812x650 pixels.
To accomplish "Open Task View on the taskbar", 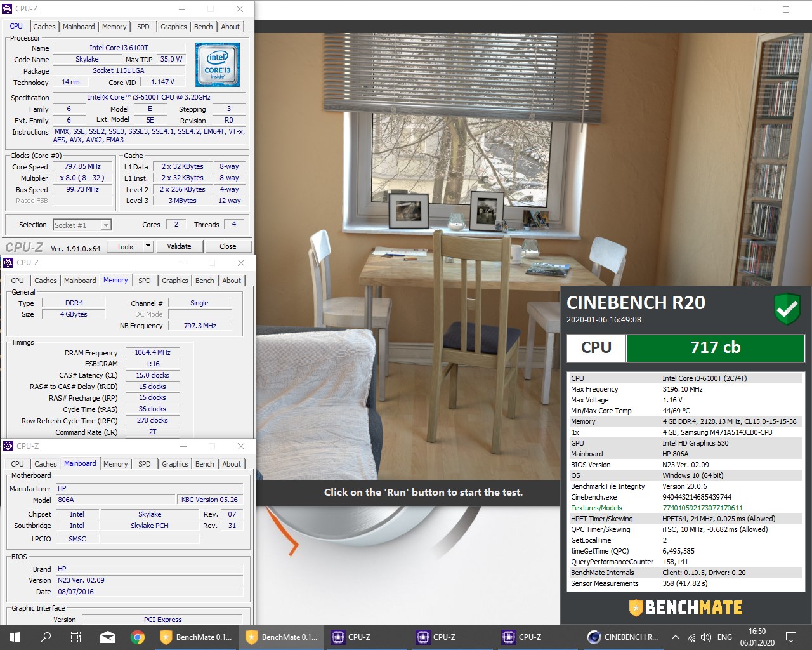I will pos(76,637).
